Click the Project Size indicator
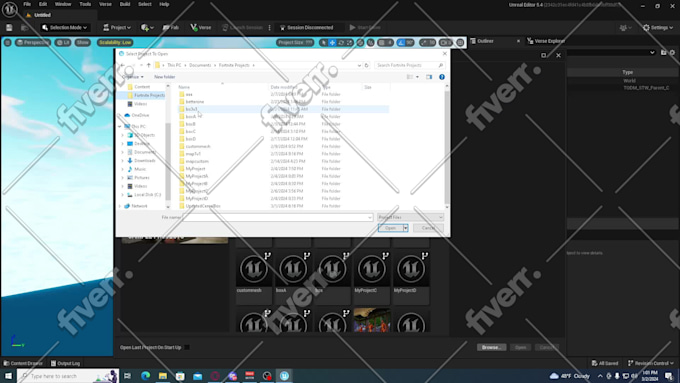The width and height of the screenshot is (680, 383). tap(295, 43)
